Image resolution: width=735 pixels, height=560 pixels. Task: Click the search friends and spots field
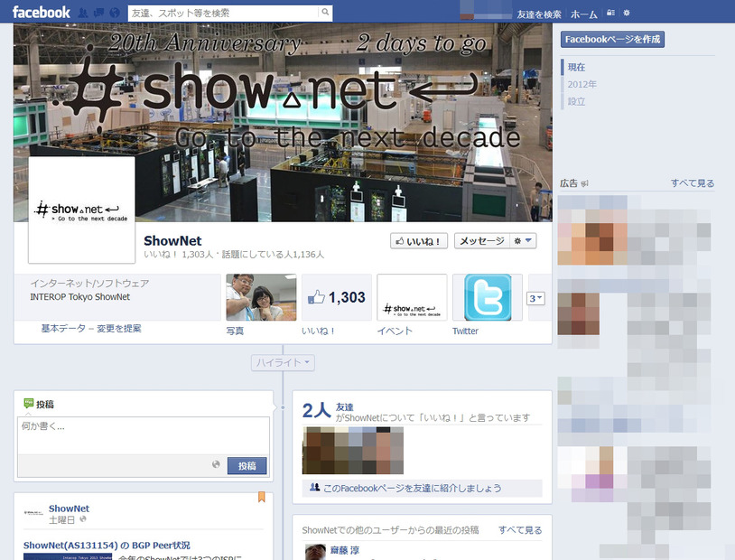(x=224, y=14)
